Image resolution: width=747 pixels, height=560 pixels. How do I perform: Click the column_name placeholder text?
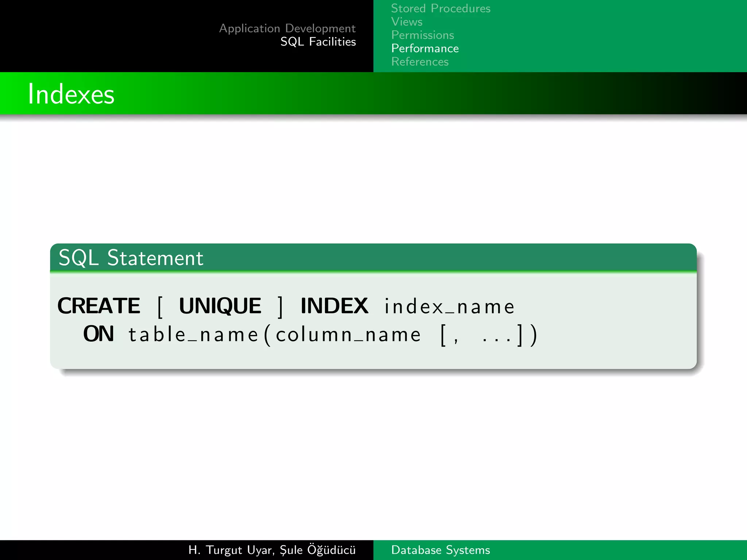tap(348, 334)
